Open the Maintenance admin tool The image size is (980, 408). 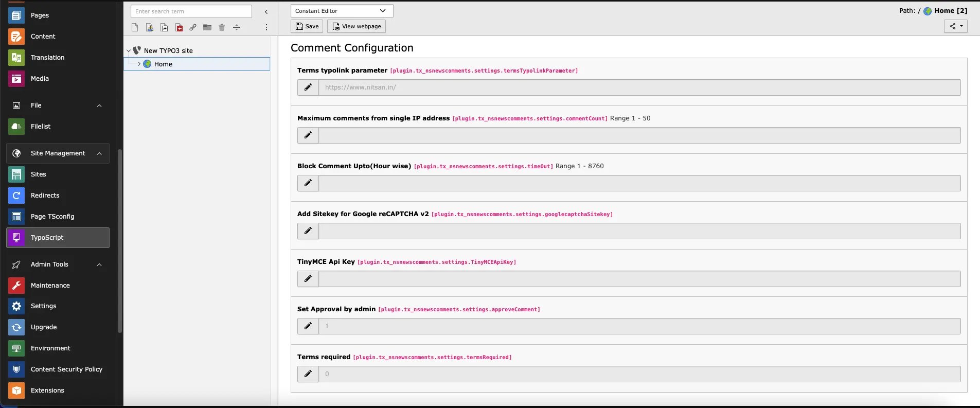tap(58, 286)
